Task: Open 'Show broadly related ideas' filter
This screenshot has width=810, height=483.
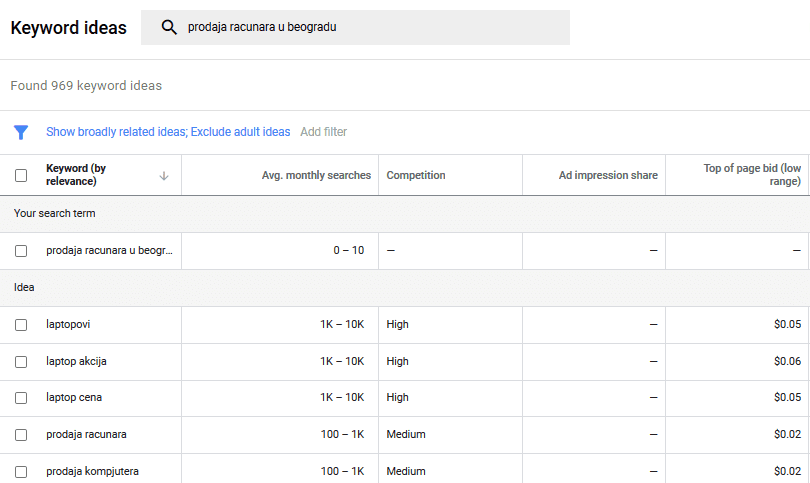Action: [168, 132]
